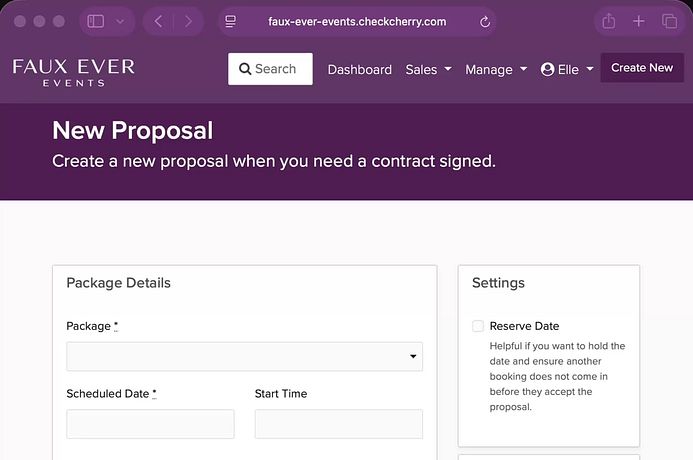
Task: Click the page settings icon in address bar
Action: click(x=231, y=21)
